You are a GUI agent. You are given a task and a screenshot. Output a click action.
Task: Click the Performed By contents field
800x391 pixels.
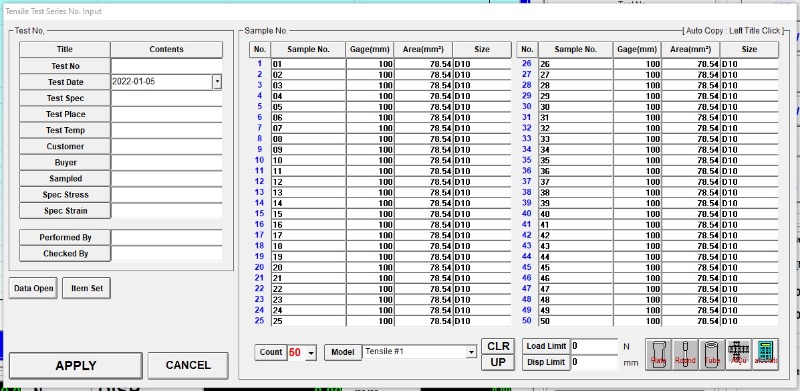click(x=166, y=237)
